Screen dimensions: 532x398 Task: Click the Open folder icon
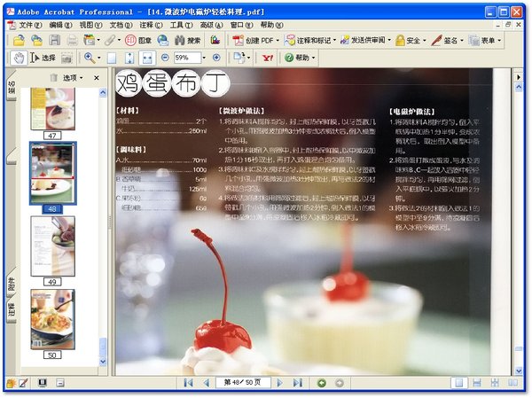pos(19,41)
